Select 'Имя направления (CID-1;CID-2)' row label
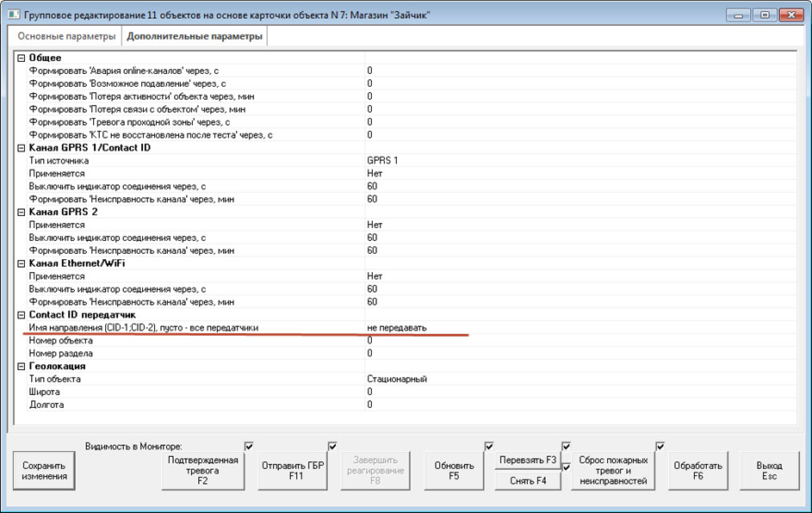The width and height of the screenshot is (812, 513). [x=144, y=328]
